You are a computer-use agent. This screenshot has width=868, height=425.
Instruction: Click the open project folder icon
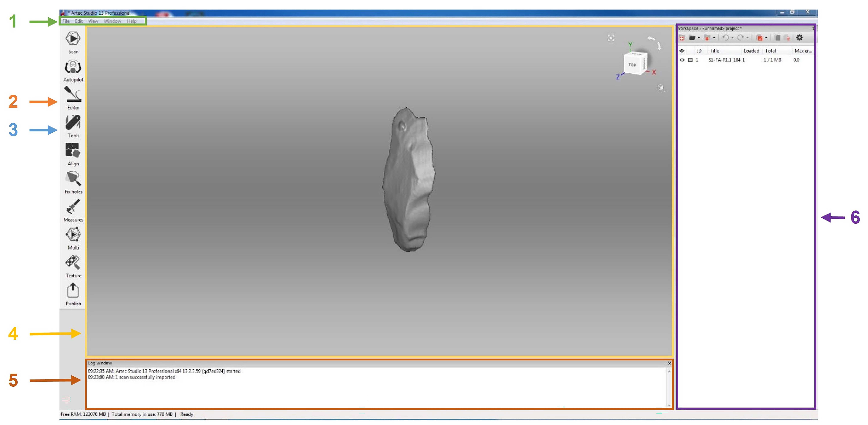click(x=692, y=38)
